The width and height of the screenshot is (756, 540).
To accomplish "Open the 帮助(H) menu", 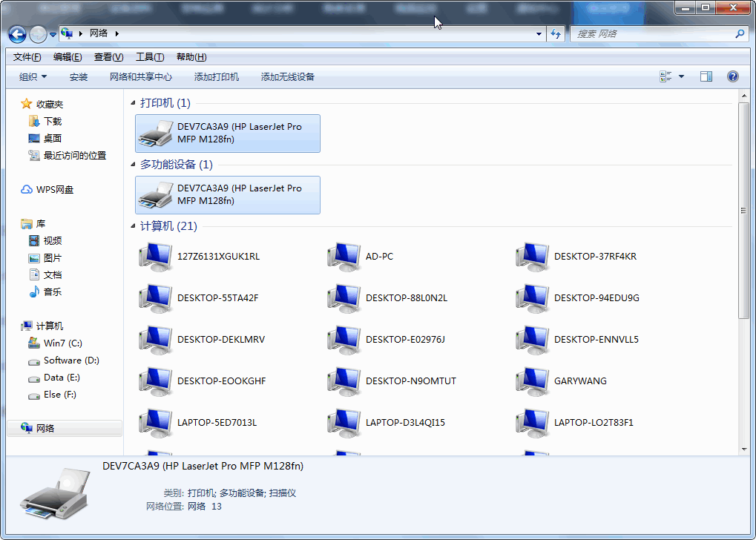I will (x=191, y=57).
